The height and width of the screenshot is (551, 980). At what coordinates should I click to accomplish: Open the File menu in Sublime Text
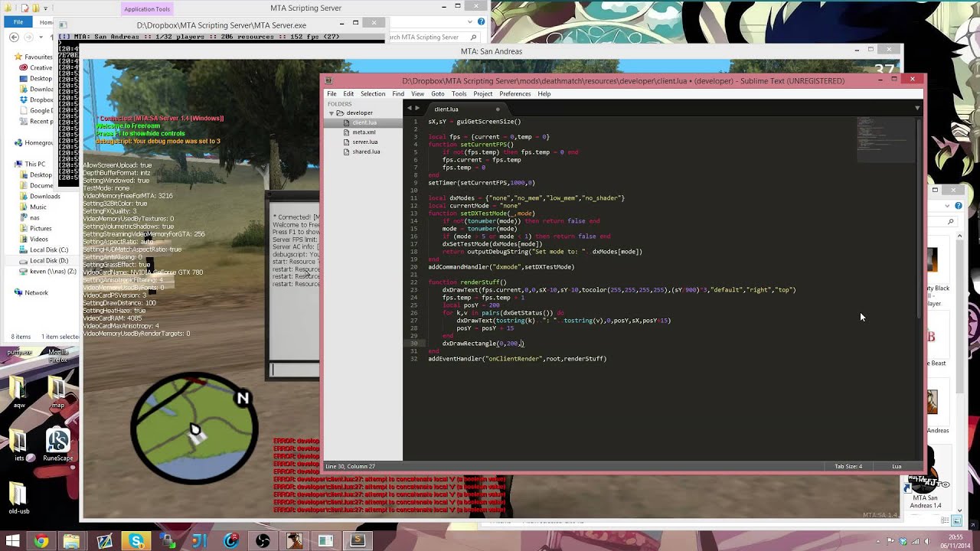coord(332,94)
